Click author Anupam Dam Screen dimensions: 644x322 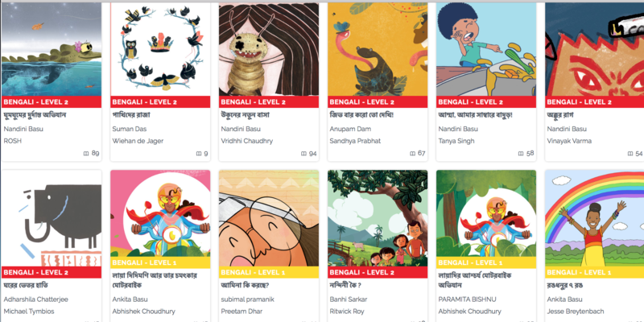point(345,129)
